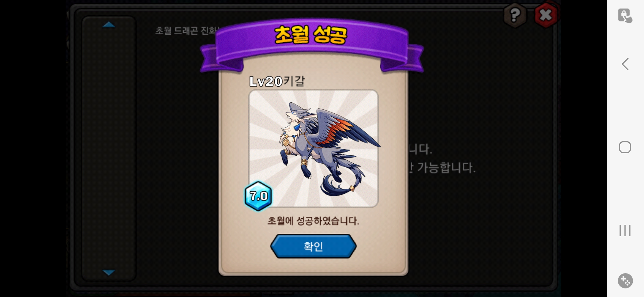
Task: Open the game tools gamepad icon
Action: coord(625,281)
